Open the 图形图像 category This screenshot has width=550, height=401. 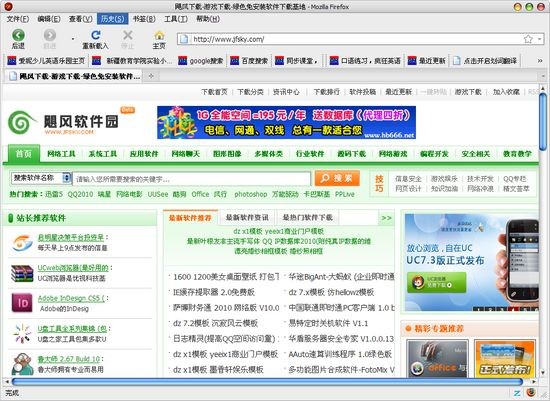click(x=227, y=154)
